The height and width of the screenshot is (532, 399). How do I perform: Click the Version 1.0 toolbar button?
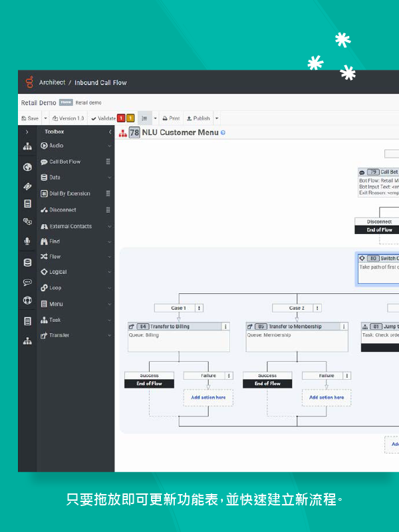[68, 118]
